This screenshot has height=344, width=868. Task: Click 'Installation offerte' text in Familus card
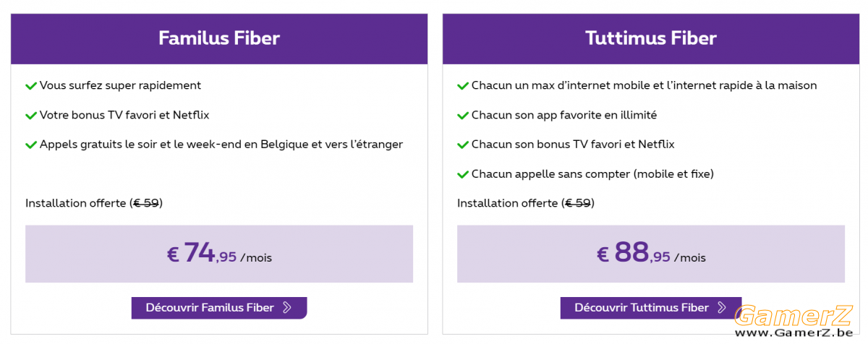[76, 203]
